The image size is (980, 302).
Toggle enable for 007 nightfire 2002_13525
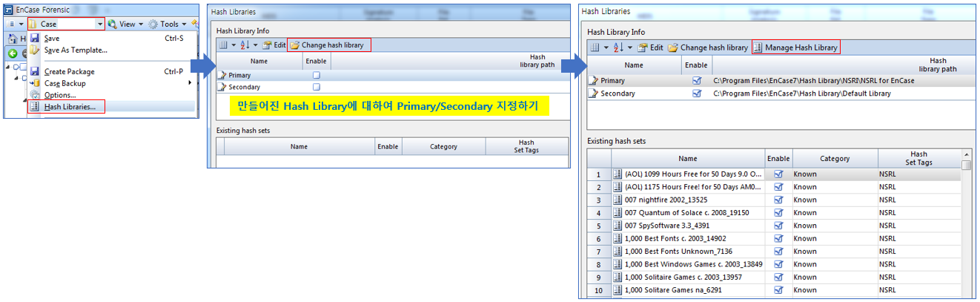point(778,200)
